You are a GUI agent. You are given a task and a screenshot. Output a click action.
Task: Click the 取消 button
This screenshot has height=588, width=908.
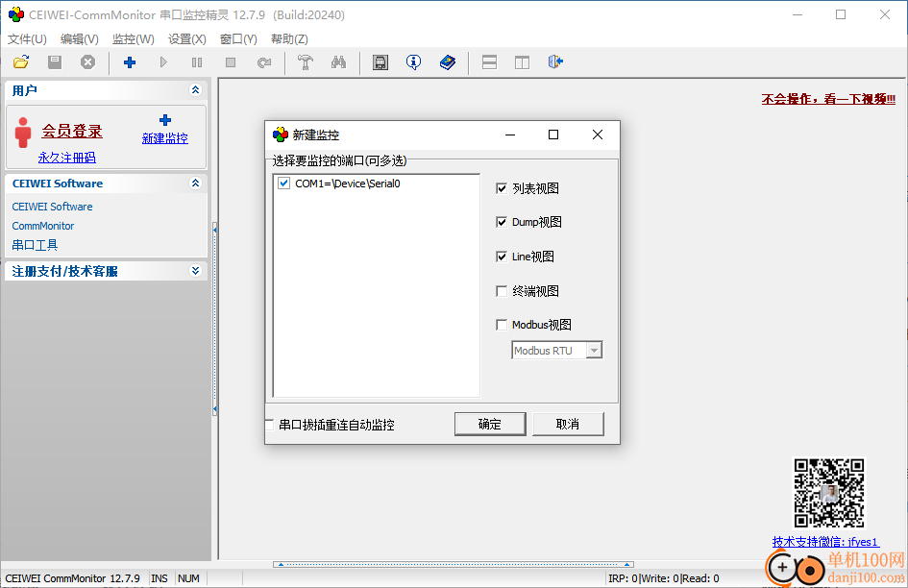[568, 424]
